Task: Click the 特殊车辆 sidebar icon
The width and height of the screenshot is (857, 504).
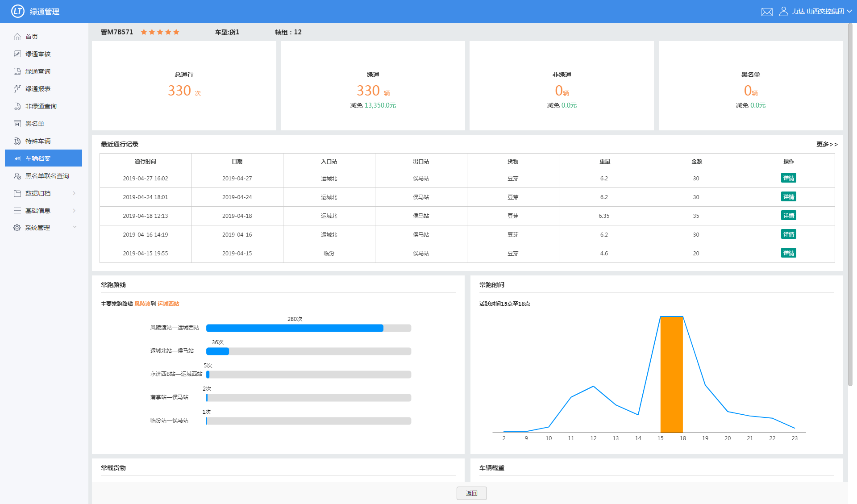Action: pyautogui.click(x=17, y=141)
